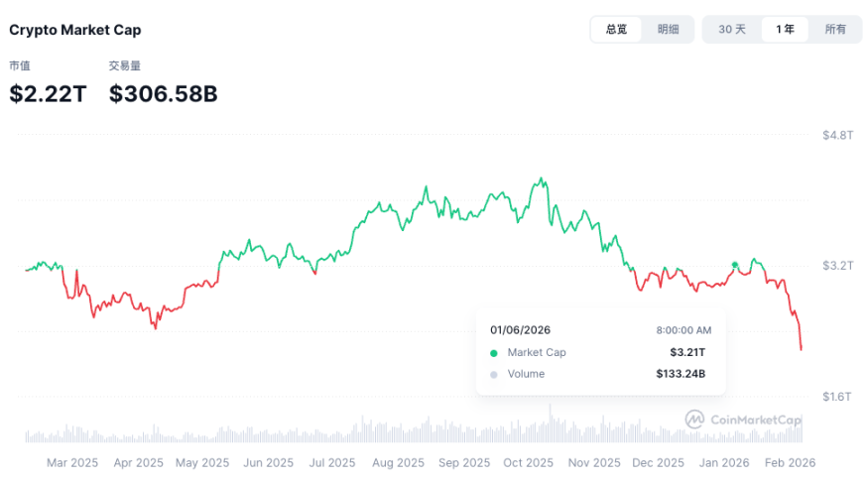Click the 交易量 label
The height and width of the screenshot is (481, 868).
pyautogui.click(x=125, y=65)
